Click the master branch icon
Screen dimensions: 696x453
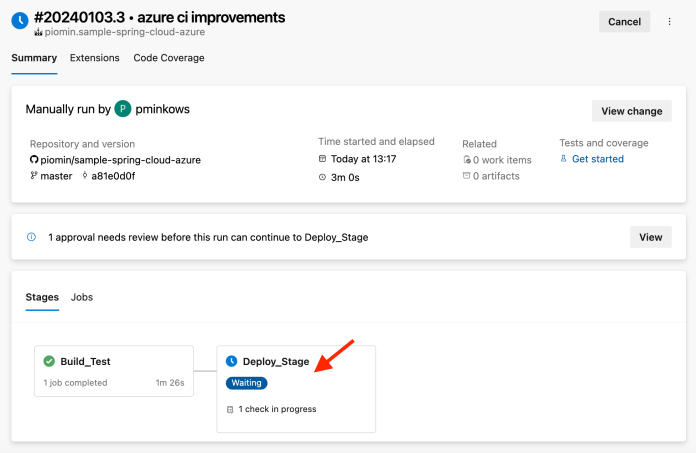[35, 176]
